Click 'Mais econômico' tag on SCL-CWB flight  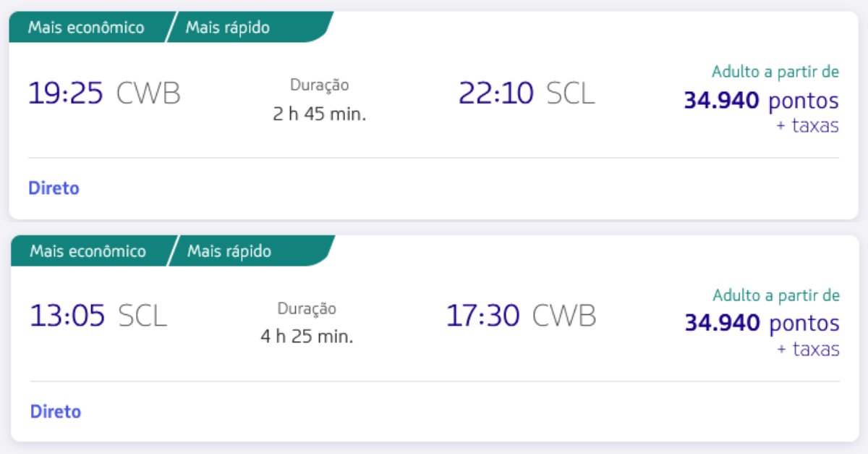point(88,251)
